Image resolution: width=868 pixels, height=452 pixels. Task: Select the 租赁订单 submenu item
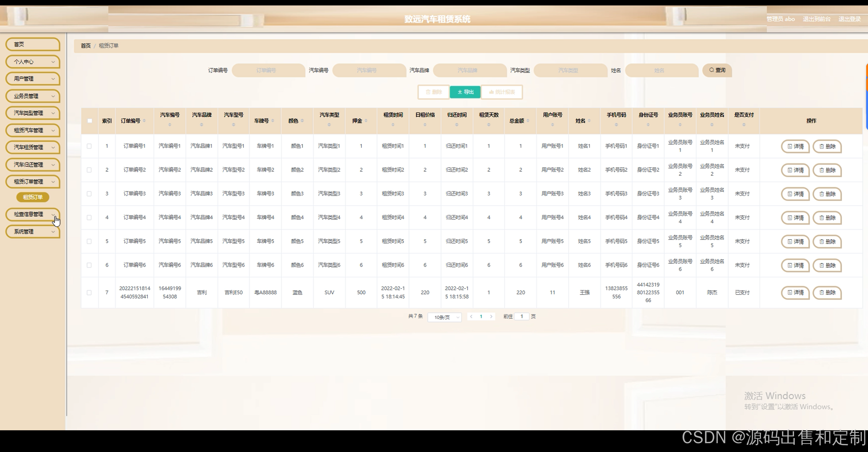pyautogui.click(x=33, y=197)
